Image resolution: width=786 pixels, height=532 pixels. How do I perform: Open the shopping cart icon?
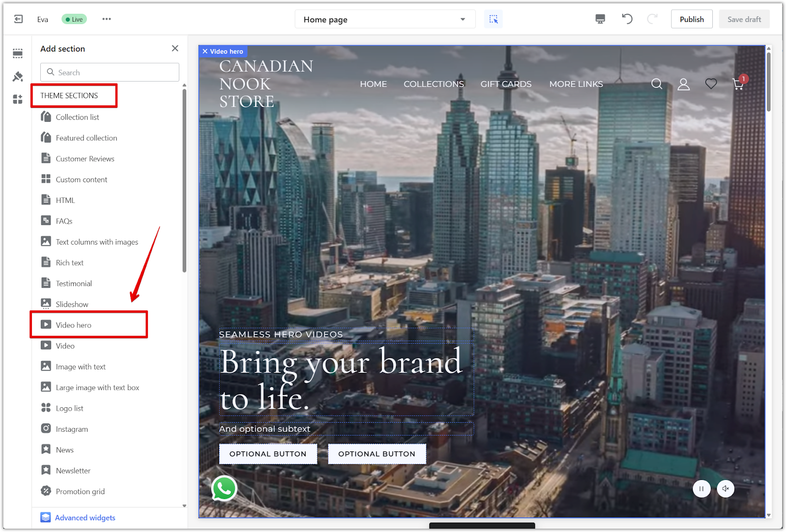pyautogui.click(x=738, y=84)
